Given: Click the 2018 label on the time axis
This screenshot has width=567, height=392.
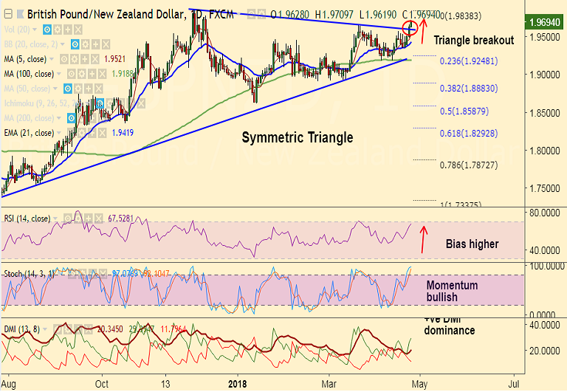Looking at the screenshot, I should 238,384.
